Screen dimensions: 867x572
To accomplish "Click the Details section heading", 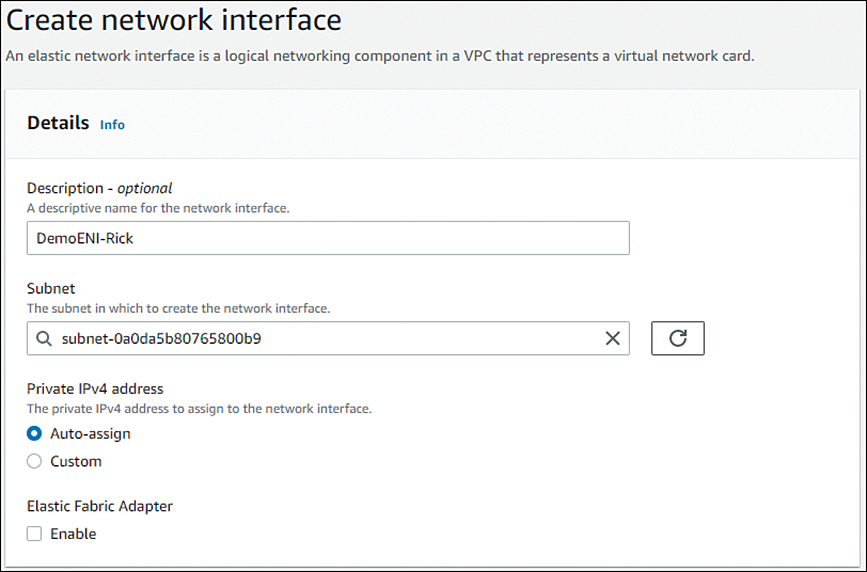I will (58, 123).
